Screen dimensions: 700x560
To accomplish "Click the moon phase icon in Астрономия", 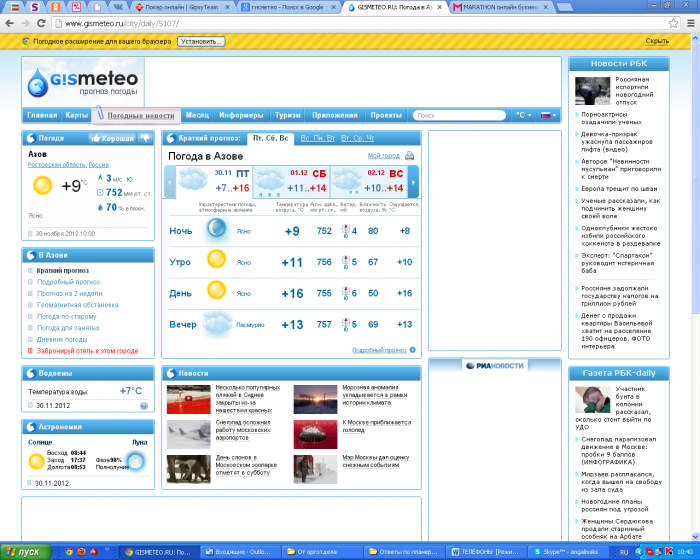I will (135, 460).
